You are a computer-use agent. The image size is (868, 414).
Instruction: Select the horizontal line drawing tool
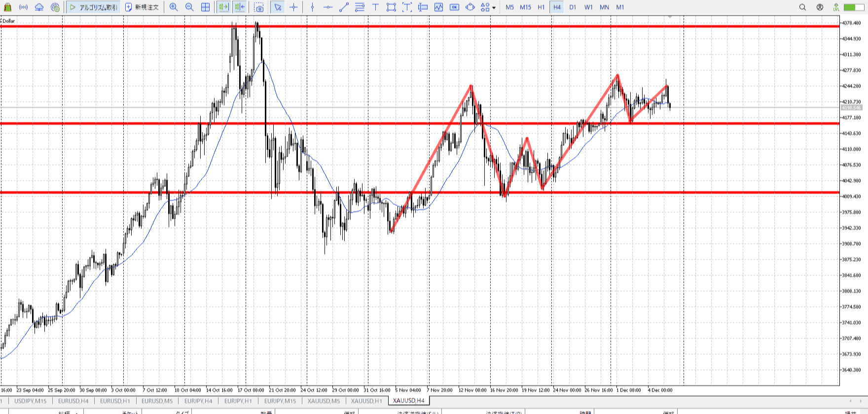328,7
